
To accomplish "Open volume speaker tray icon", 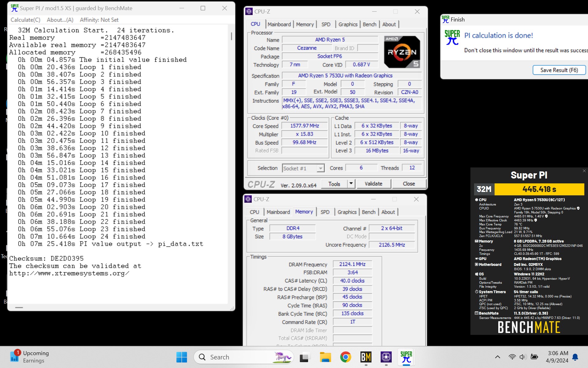I will pos(523,357).
